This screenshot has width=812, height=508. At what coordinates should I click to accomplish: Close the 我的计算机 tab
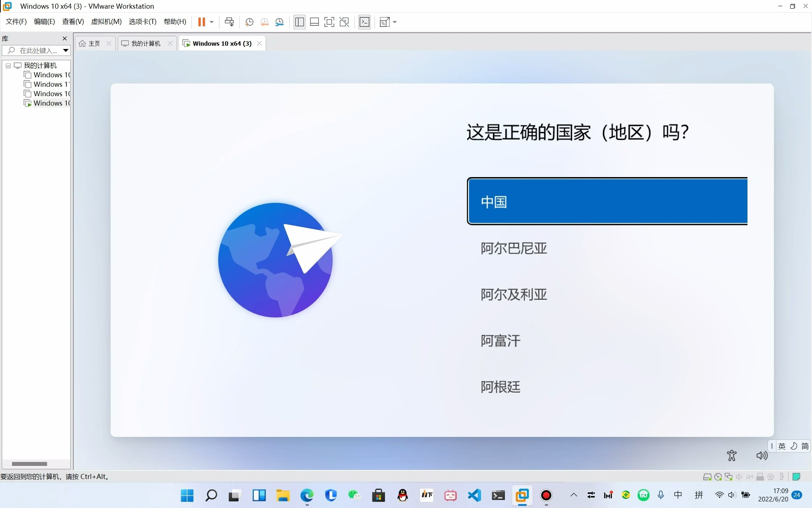click(x=170, y=44)
